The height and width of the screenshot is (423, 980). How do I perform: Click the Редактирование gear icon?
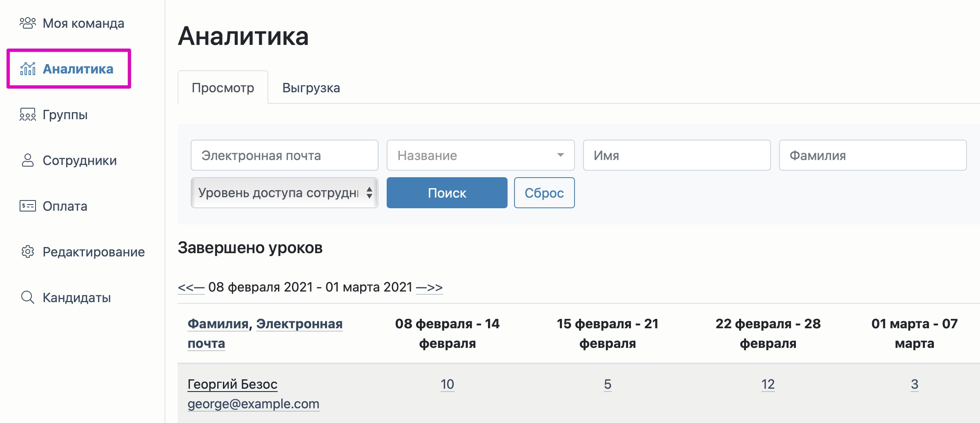coord(27,252)
